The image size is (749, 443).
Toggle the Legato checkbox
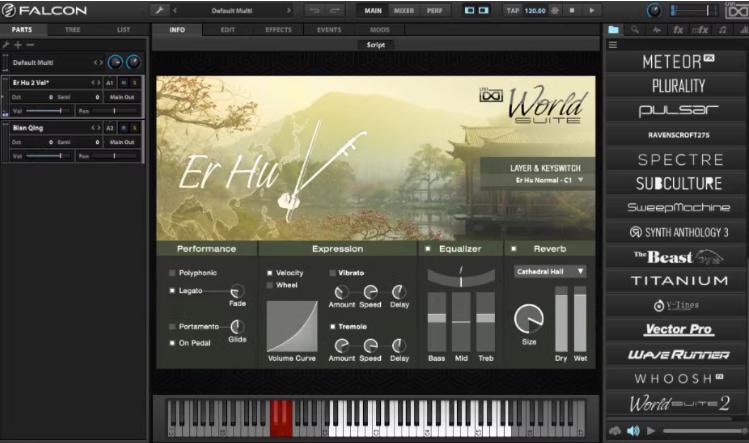click(x=172, y=291)
